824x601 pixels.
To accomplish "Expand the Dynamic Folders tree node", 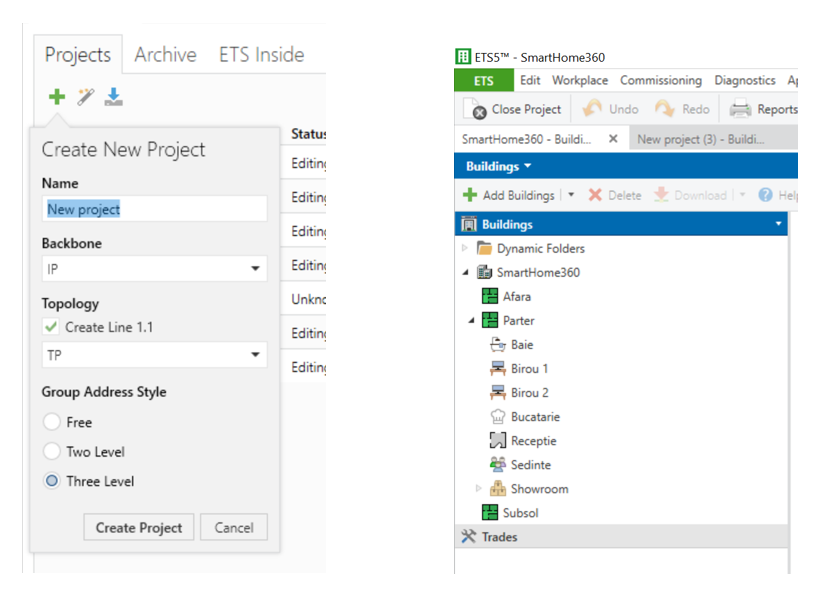I will 464,248.
